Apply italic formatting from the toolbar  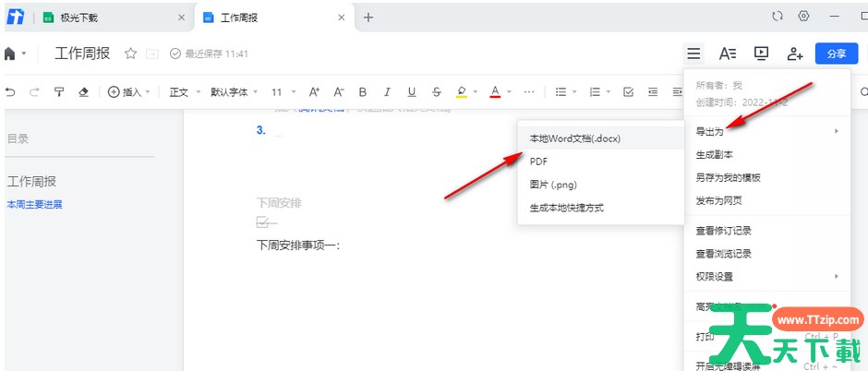coord(387,92)
